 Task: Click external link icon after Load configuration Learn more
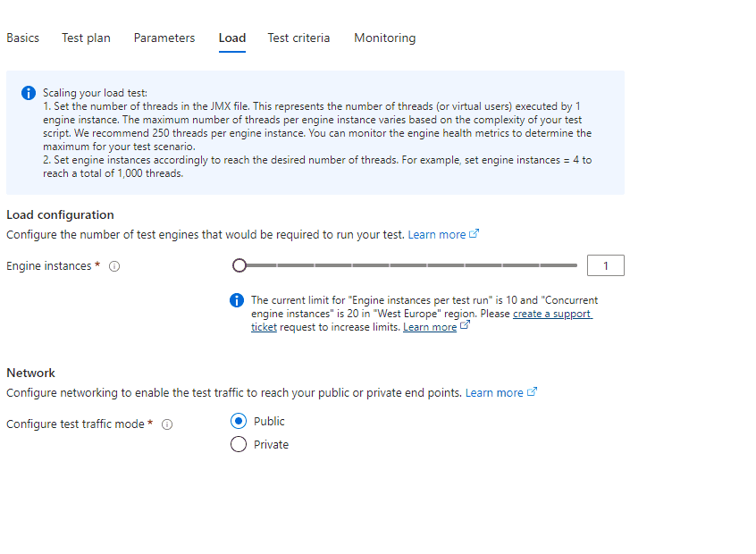tap(474, 233)
